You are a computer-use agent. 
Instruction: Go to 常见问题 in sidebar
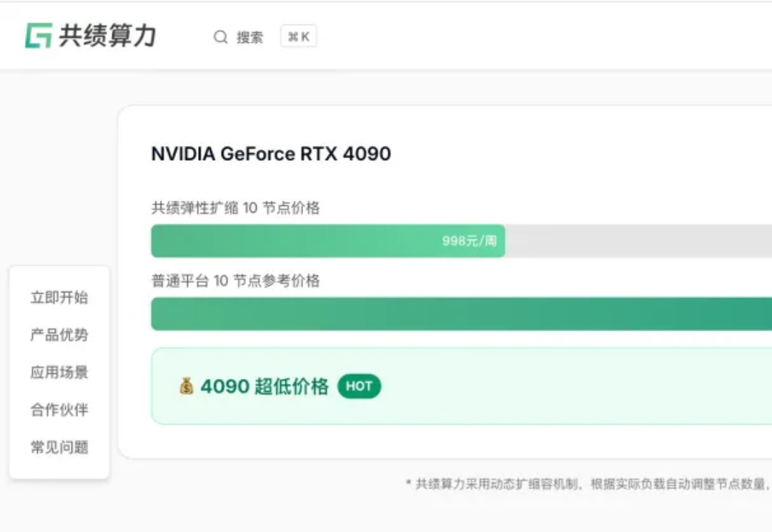coord(59,448)
